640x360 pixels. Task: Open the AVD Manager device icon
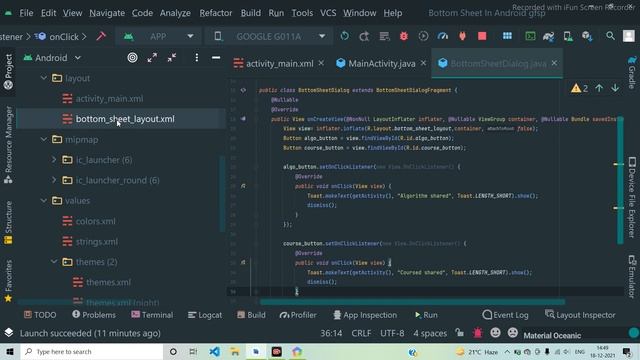click(568, 36)
